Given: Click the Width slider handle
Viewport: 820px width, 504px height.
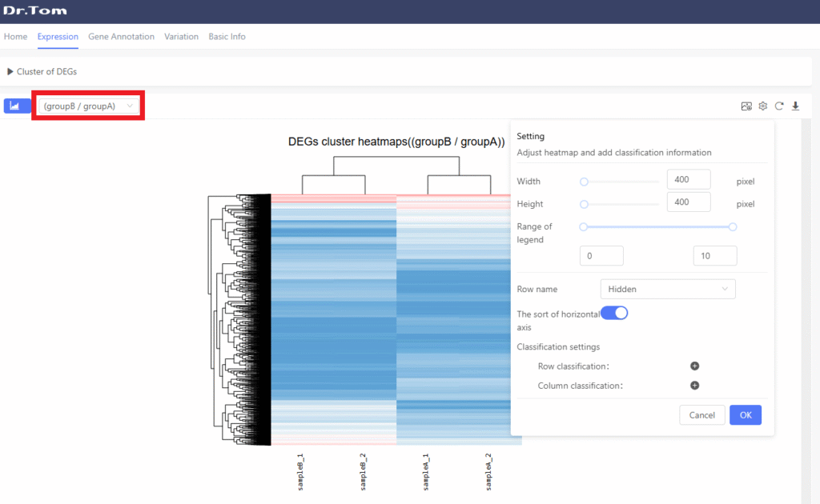Looking at the screenshot, I should [584, 182].
